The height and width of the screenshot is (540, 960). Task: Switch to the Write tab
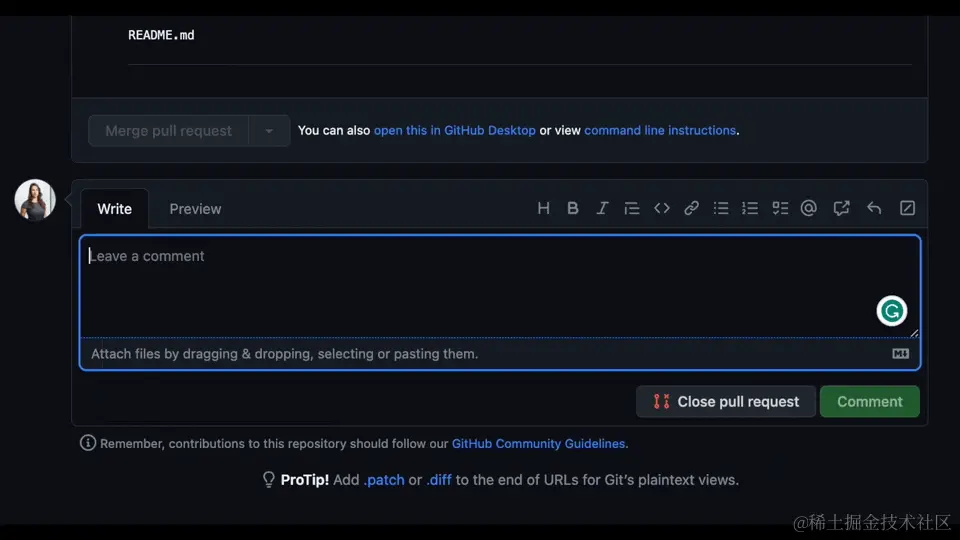pos(114,209)
